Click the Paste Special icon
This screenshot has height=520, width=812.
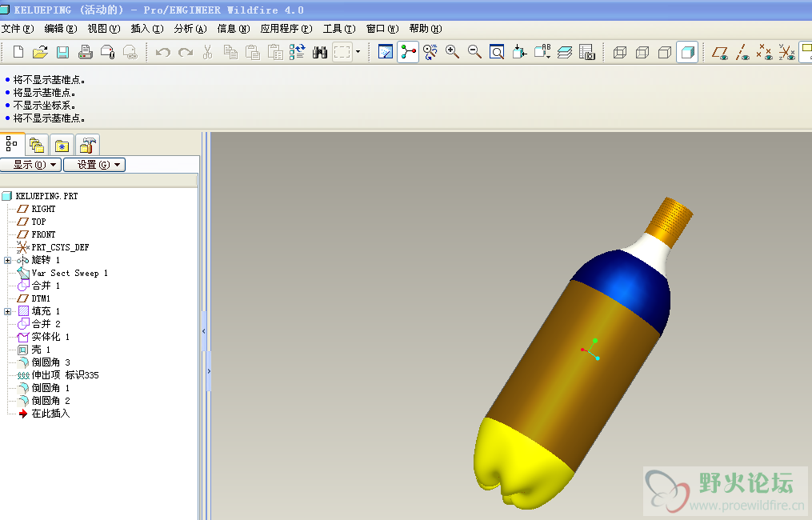pos(275,52)
